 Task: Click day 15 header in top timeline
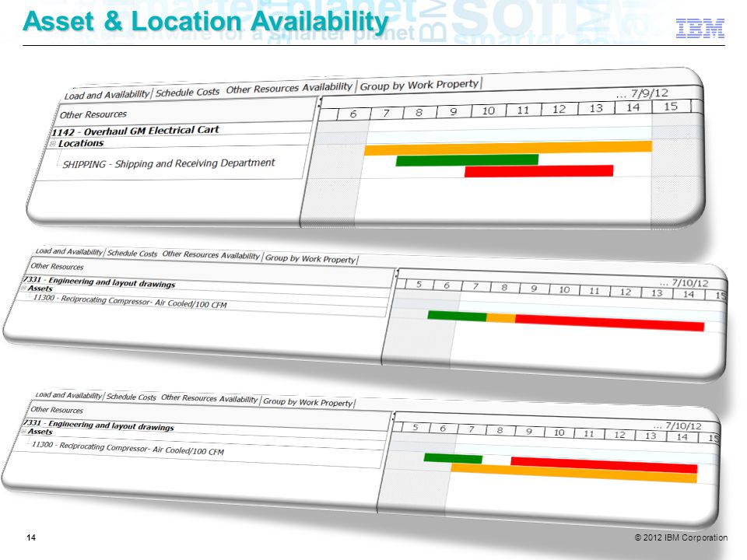[671, 107]
